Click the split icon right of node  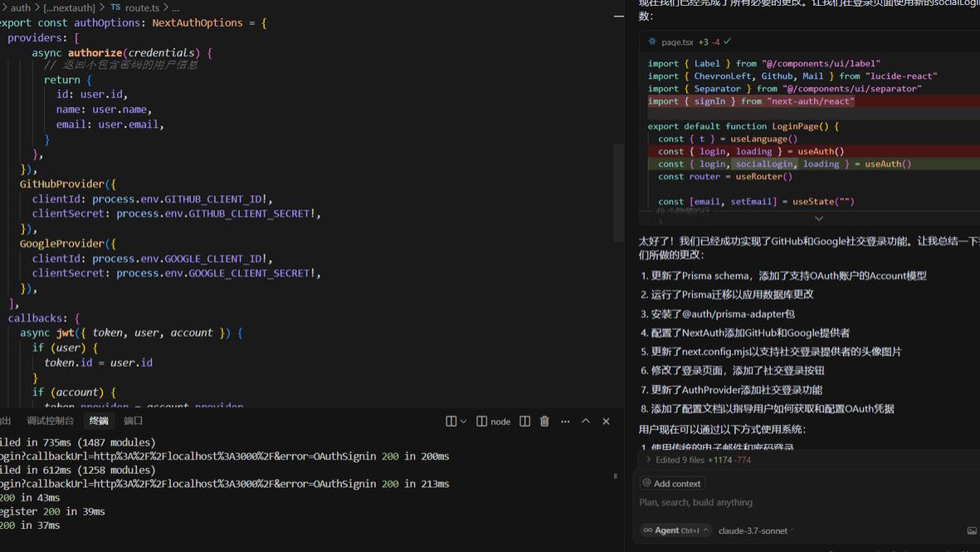pos(525,422)
